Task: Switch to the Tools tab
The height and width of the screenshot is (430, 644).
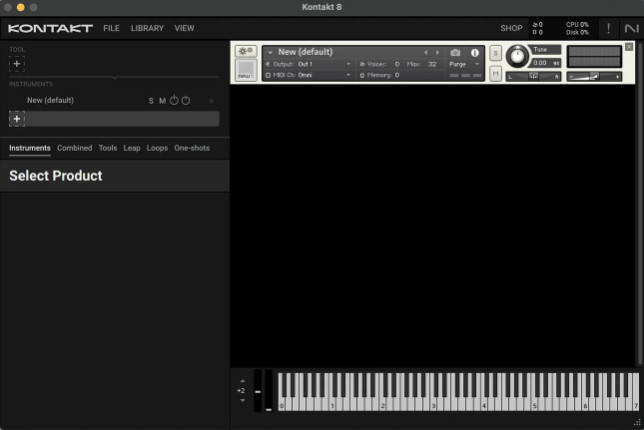Action: 108,148
